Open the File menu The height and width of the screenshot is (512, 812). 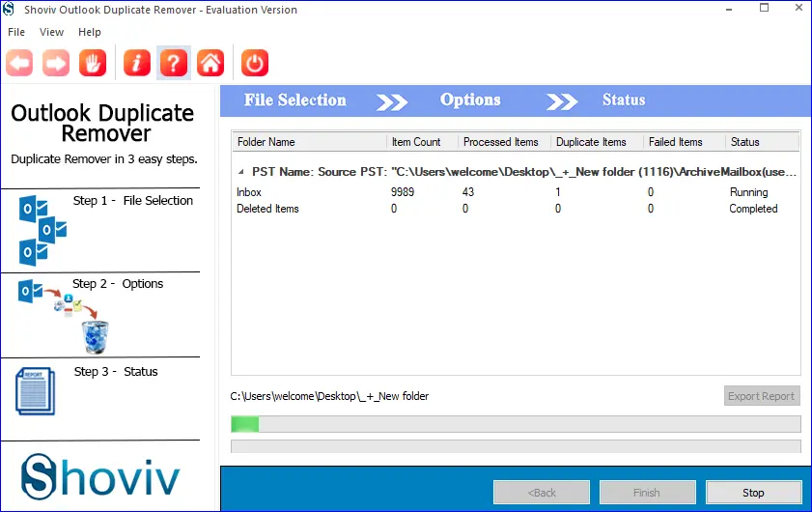(16, 32)
